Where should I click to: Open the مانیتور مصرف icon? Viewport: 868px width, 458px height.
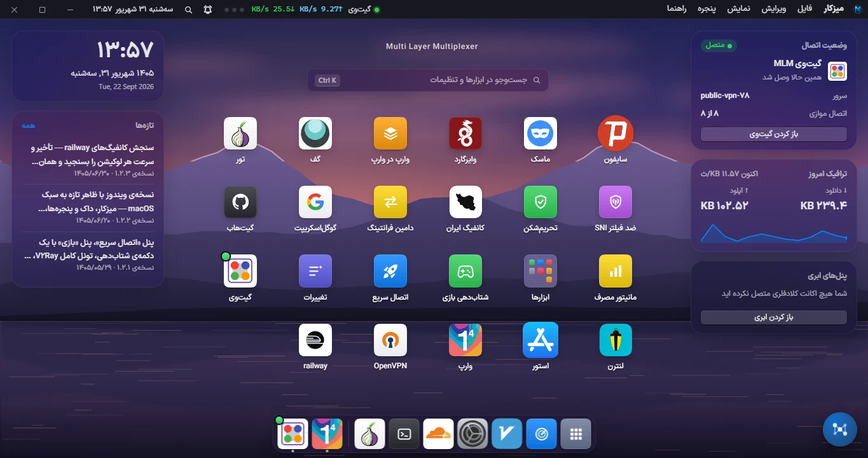(616, 271)
